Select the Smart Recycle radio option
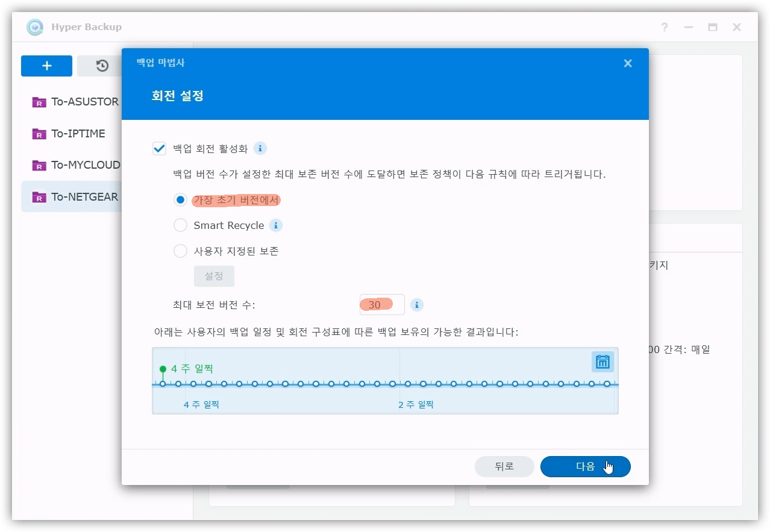Image resolution: width=770 pixels, height=532 pixels. click(x=180, y=225)
